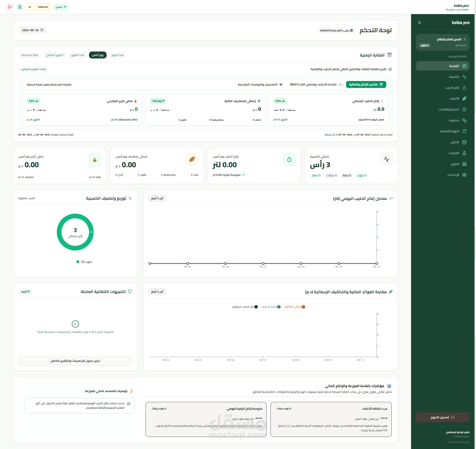Click the trend icon beside منحنى إنتاج الحليب اليومي
This screenshot has height=449, width=476.
click(391, 198)
